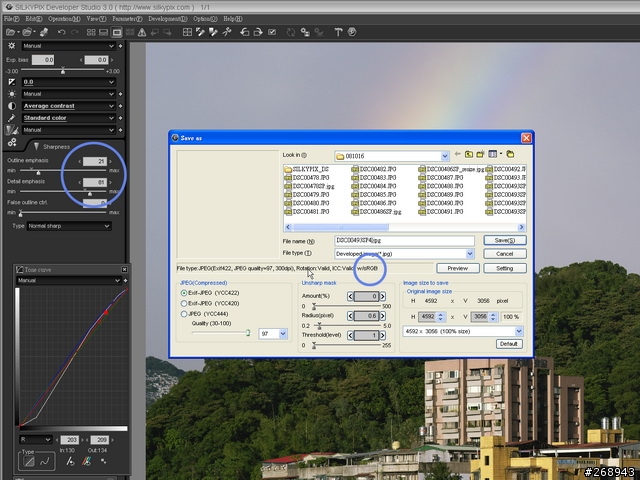Click the tone curve point-reset icon
This screenshot has height=480, width=640.
point(70,461)
